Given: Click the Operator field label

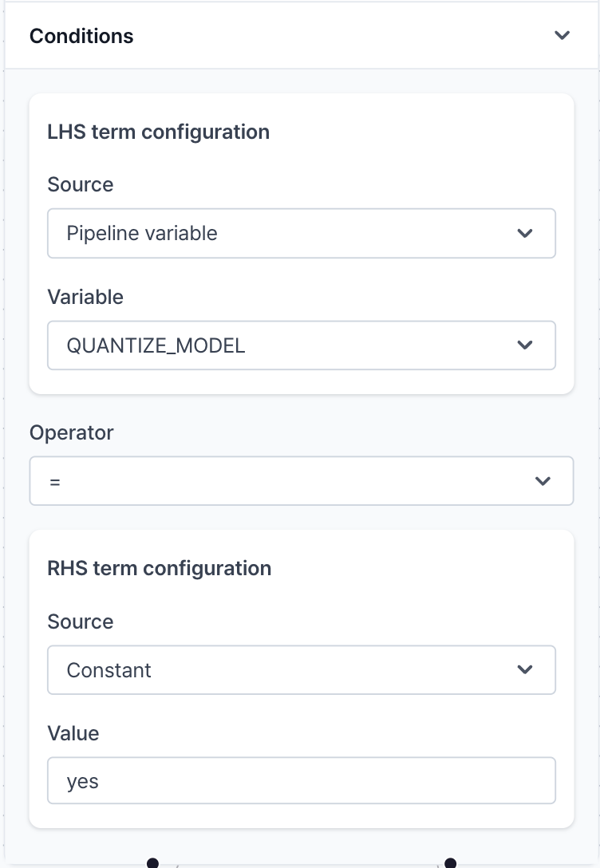Looking at the screenshot, I should point(72,432).
